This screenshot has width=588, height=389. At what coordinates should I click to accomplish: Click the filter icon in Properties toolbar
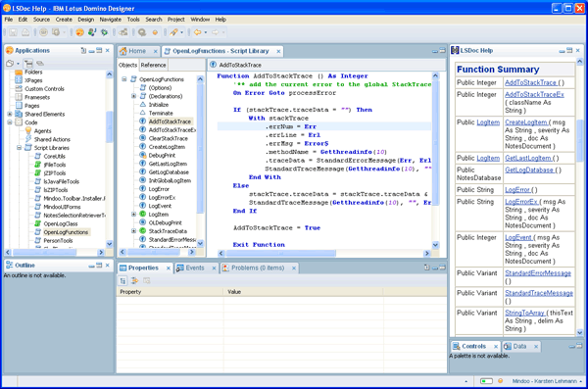tap(134, 280)
